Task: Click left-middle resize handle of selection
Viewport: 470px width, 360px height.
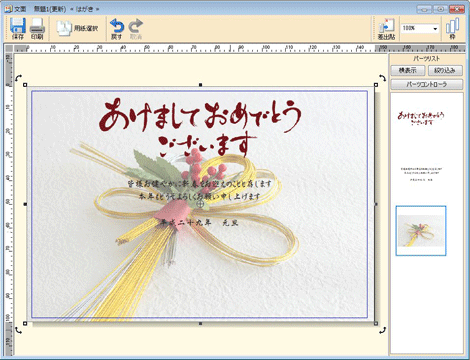Action: (x=25, y=204)
